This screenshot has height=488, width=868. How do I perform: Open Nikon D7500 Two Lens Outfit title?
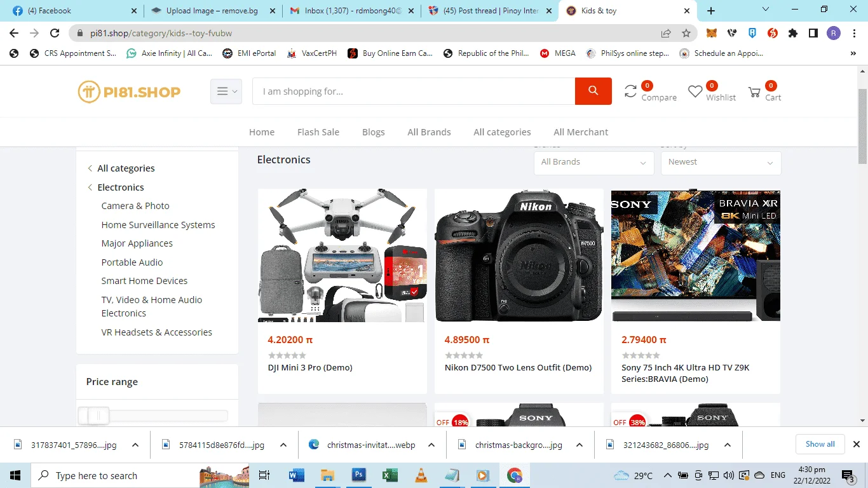518,367
